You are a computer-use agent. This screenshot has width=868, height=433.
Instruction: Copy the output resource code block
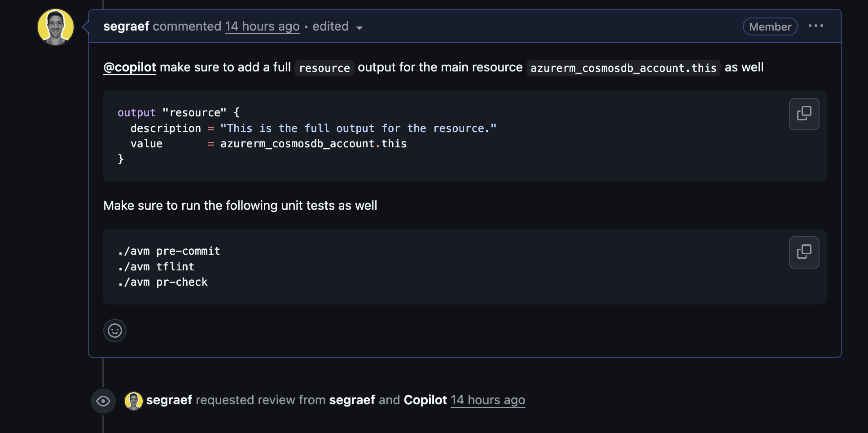tap(804, 114)
